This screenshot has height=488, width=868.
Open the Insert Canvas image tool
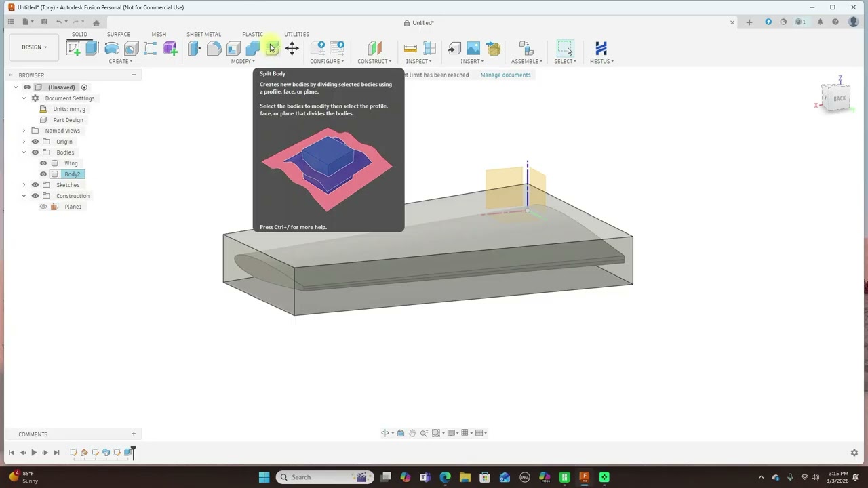473,48
